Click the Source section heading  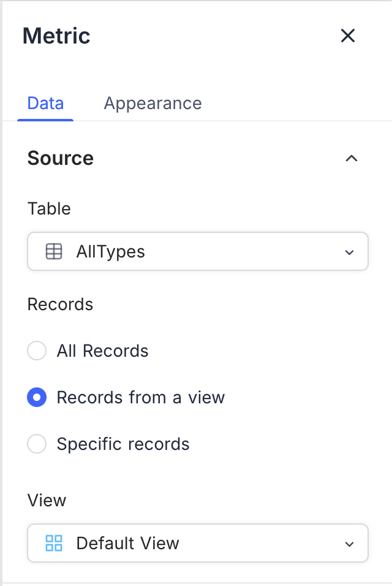61,158
